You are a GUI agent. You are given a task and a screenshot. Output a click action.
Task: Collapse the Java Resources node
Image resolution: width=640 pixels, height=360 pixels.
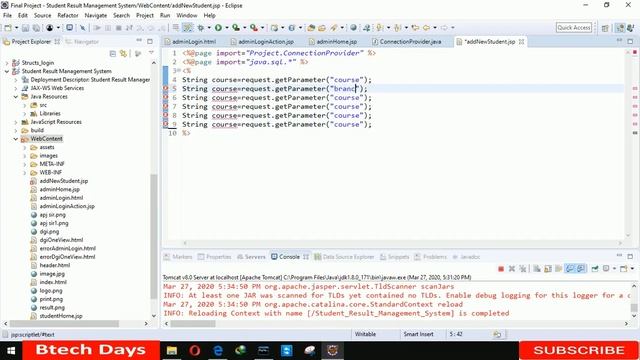pyautogui.click(x=16, y=97)
